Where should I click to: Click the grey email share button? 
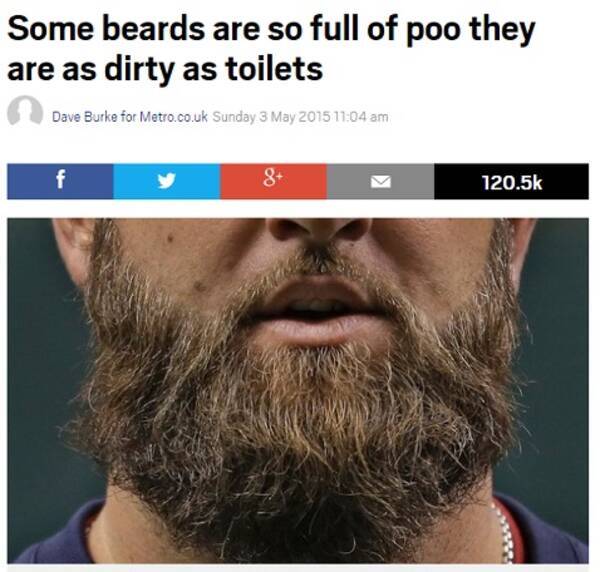pos(381,181)
